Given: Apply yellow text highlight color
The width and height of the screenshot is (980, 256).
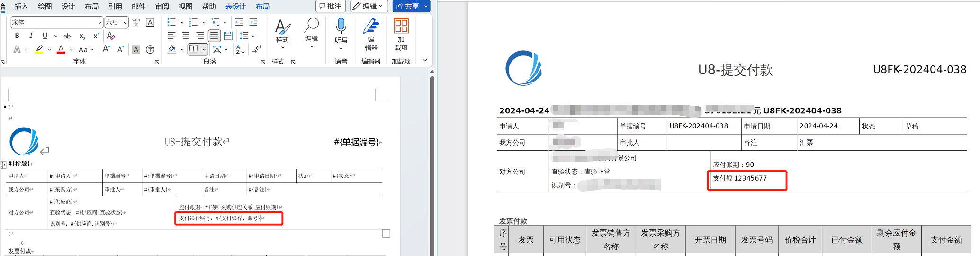Looking at the screenshot, I should 39,49.
